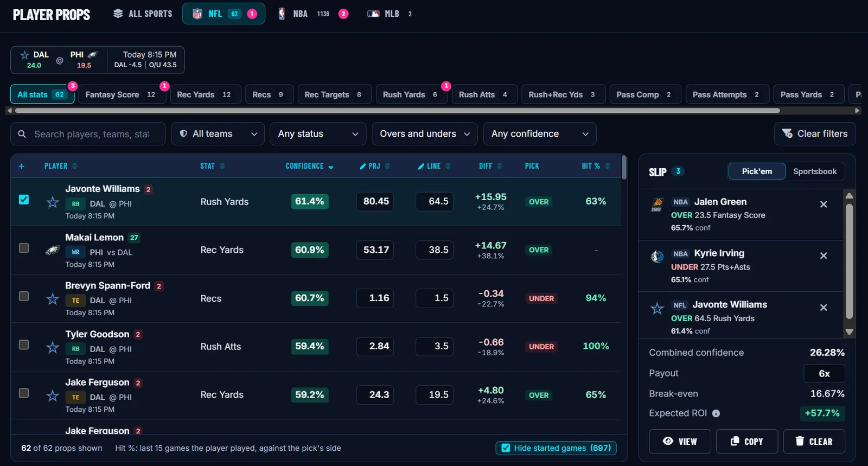Click the stat tabs horizontal scrollbar
This screenshot has width=868, height=466.
click(398, 111)
